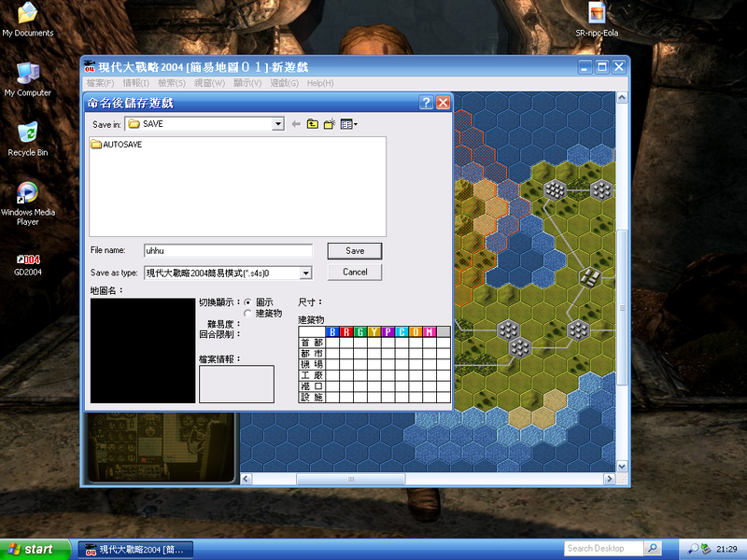Select the blue B faction column header
Screen dimensions: 747x560
click(332, 332)
